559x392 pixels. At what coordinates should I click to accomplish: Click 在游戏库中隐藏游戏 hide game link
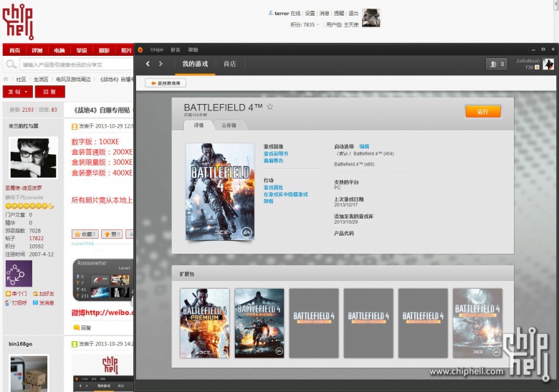click(x=285, y=194)
